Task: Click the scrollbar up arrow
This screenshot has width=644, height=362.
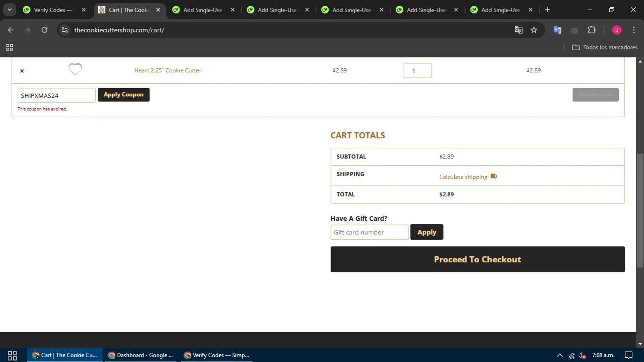Action: [x=640, y=61]
